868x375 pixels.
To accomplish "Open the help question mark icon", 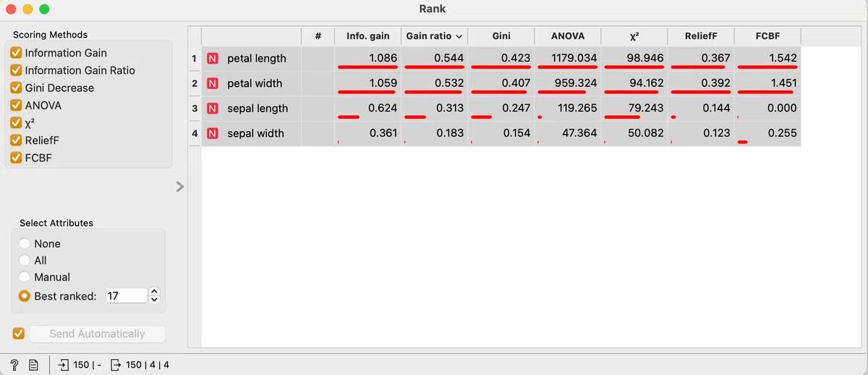I will point(14,365).
